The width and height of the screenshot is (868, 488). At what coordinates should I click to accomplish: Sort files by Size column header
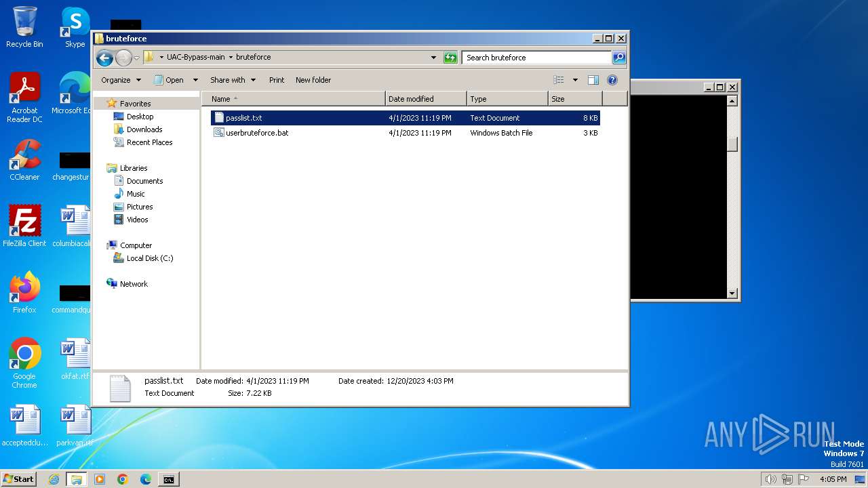point(575,99)
